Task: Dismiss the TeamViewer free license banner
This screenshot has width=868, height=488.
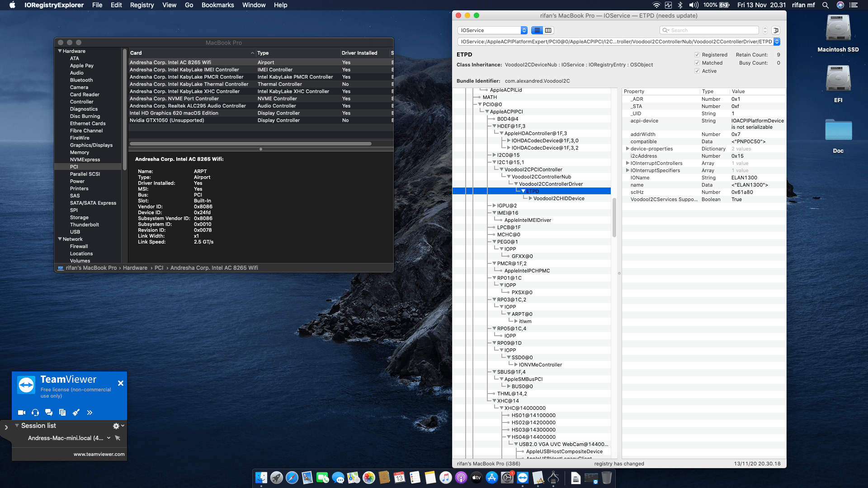Action: [121, 383]
